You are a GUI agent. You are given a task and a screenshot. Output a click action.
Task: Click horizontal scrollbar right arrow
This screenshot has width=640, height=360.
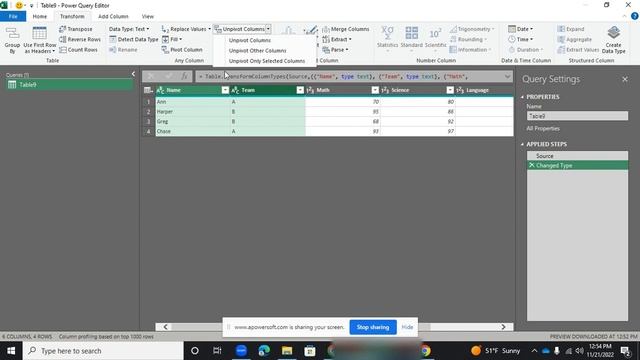point(503,327)
